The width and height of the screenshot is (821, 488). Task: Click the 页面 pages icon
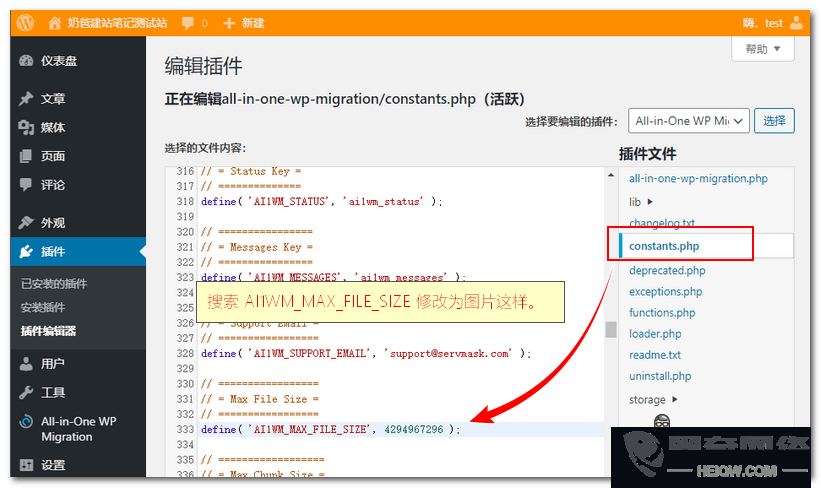click(x=26, y=156)
